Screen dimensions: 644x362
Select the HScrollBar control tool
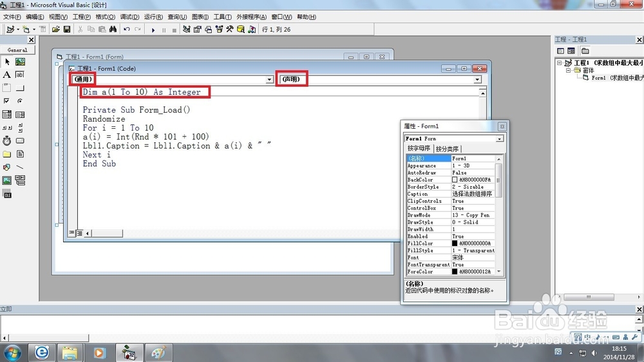[7, 128]
